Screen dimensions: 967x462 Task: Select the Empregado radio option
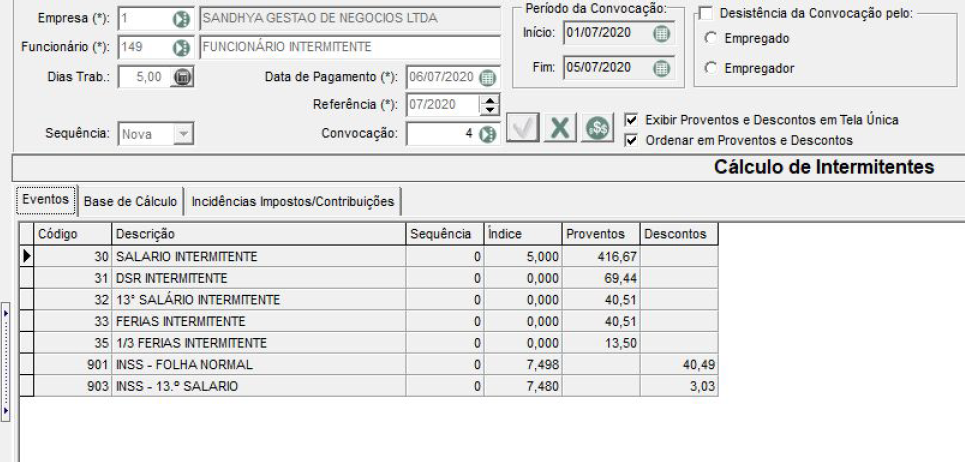pos(711,38)
